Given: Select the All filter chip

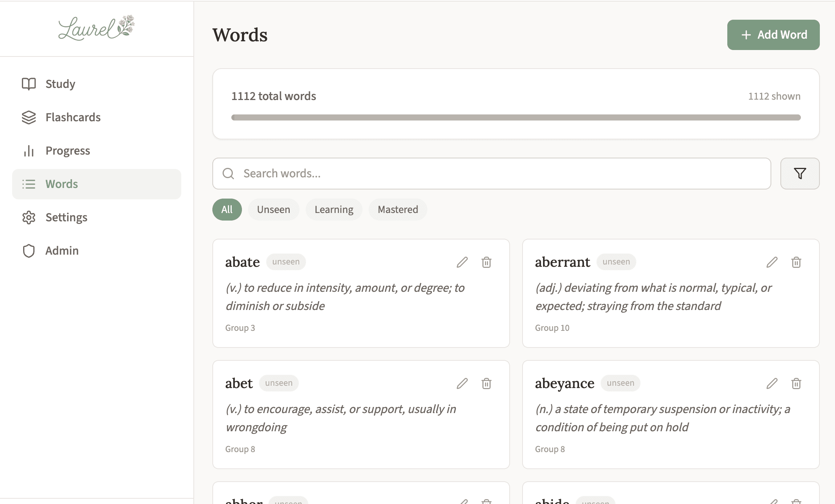Looking at the screenshot, I should (227, 210).
